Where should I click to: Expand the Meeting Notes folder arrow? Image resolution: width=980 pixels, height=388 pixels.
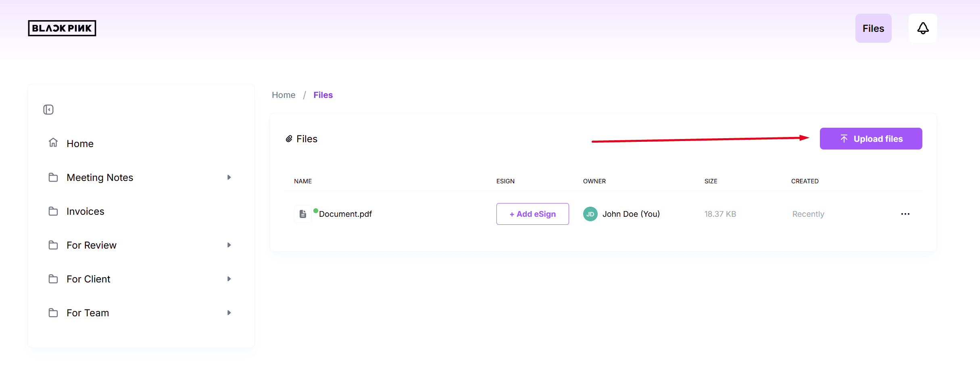[229, 177]
